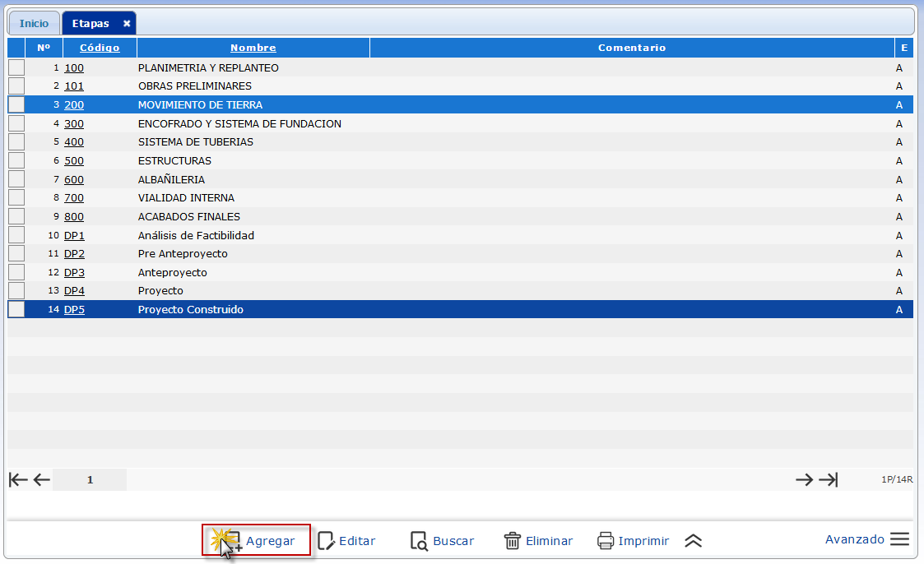Collapse toolbar with double chevron up icon

click(693, 540)
